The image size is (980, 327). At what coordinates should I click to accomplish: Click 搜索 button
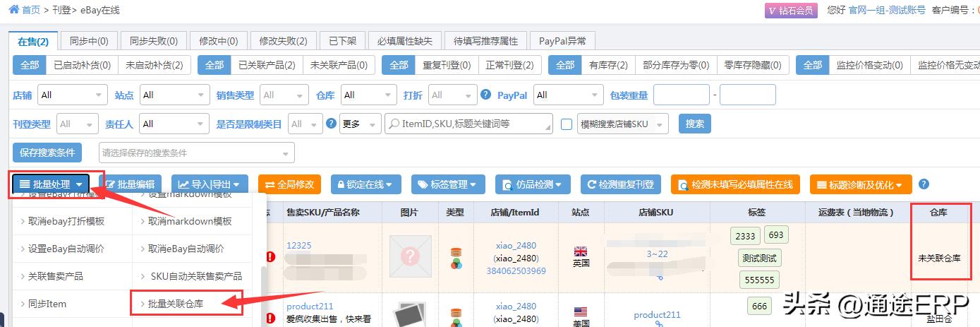click(695, 124)
